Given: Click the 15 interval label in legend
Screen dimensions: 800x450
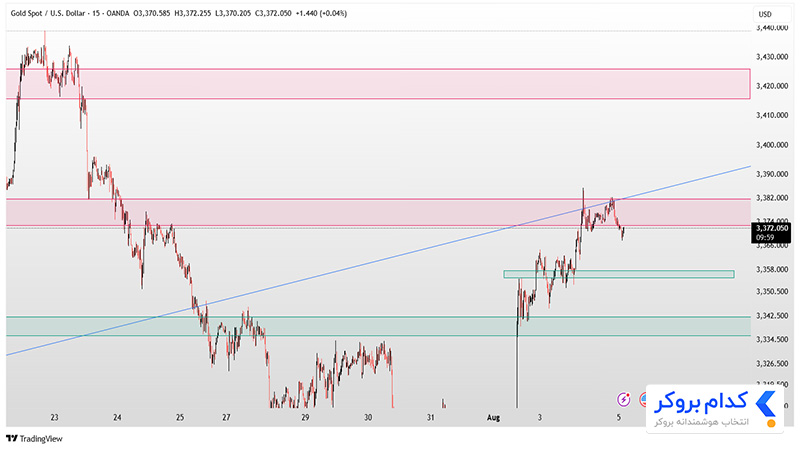Looking at the screenshot, I should pyautogui.click(x=95, y=13).
